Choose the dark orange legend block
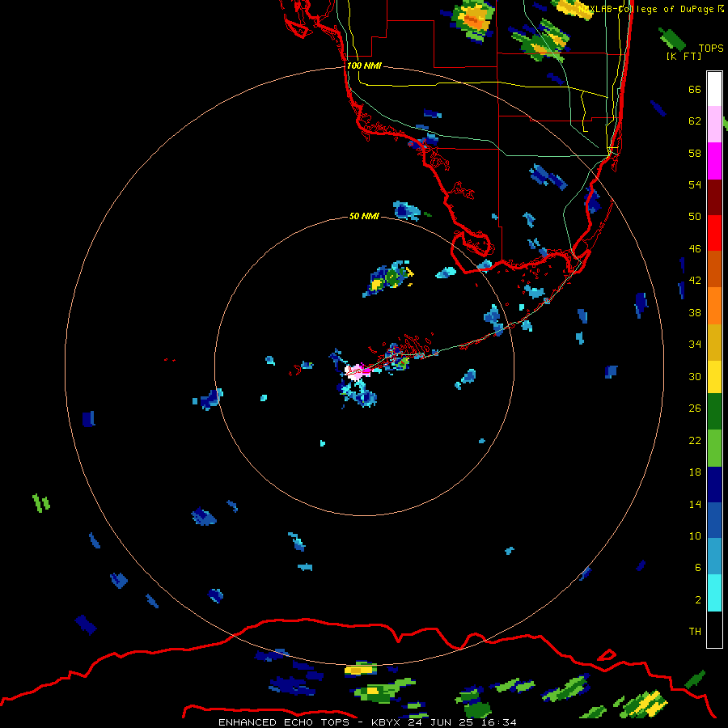 pos(714,269)
